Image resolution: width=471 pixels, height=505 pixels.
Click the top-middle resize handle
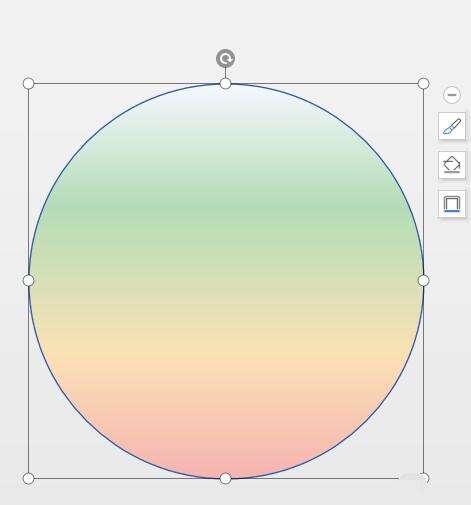(226, 83)
